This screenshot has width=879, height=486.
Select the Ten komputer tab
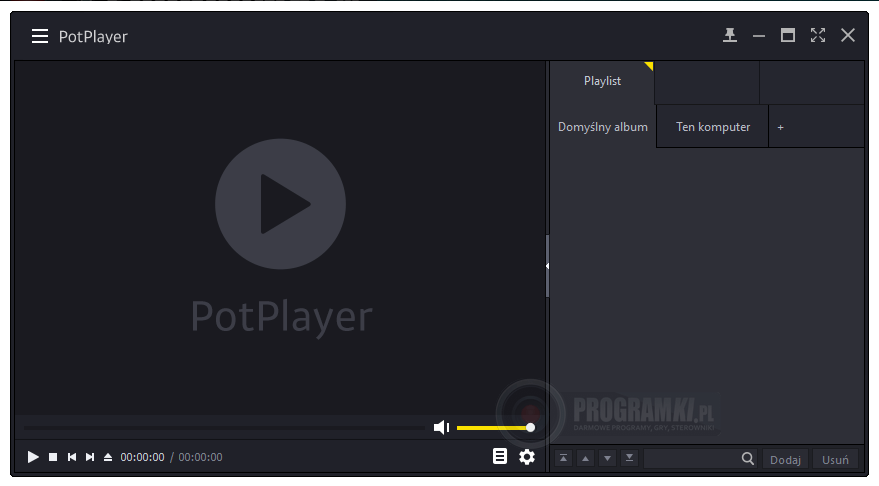coord(713,127)
